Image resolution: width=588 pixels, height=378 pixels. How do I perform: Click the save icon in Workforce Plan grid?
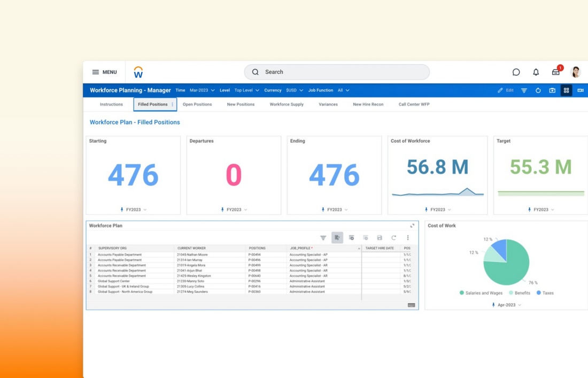coord(380,238)
